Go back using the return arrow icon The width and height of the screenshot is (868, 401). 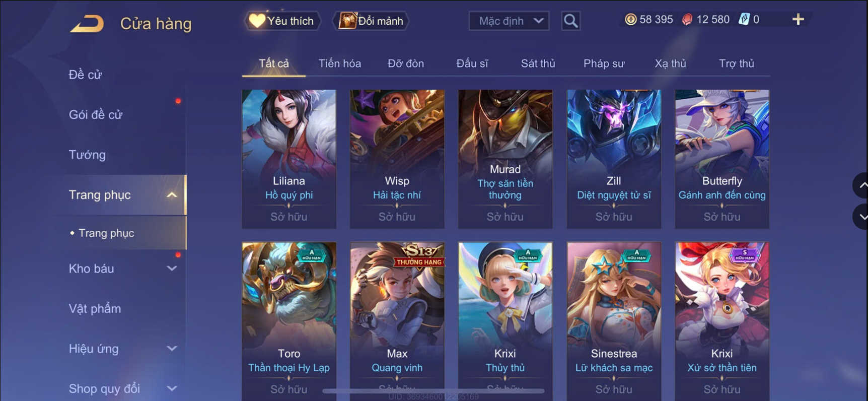tap(87, 23)
